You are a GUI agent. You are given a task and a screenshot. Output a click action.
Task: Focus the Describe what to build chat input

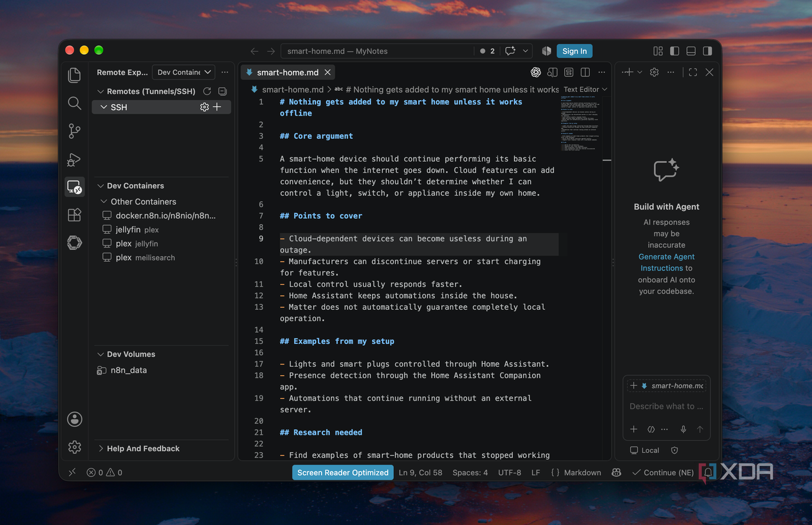click(666, 406)
